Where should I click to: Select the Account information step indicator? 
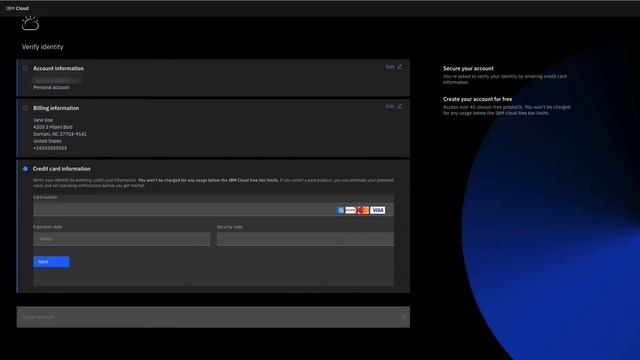(x=25, y=68)
